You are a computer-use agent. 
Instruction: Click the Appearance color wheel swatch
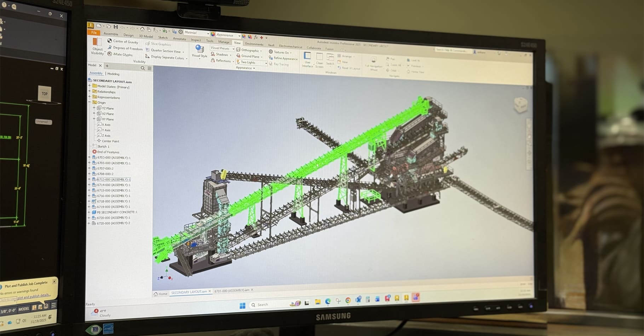213,35
